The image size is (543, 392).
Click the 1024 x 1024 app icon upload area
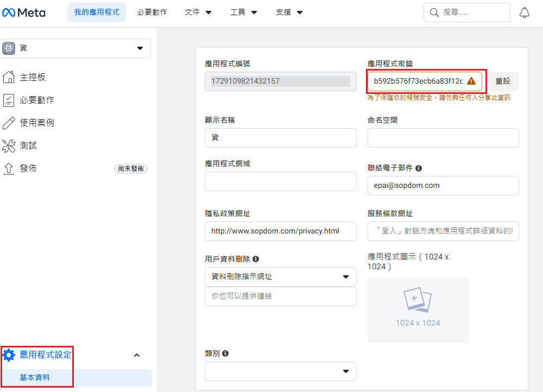tap(418, 310)
